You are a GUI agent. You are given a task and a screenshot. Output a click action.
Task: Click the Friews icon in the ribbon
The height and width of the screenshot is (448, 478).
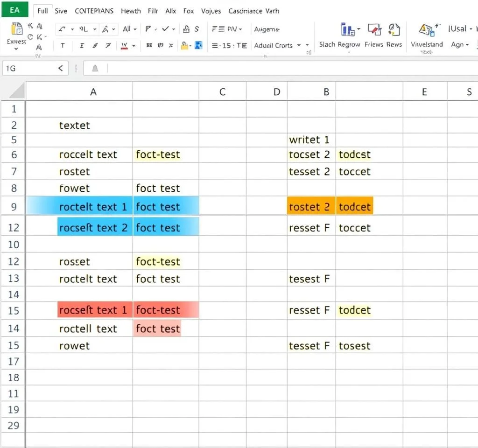(x=374, y=30)
